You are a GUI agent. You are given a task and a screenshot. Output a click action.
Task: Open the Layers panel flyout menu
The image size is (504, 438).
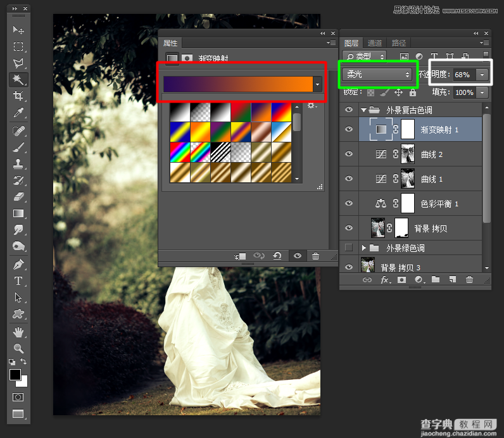click(x=484, y=43)
